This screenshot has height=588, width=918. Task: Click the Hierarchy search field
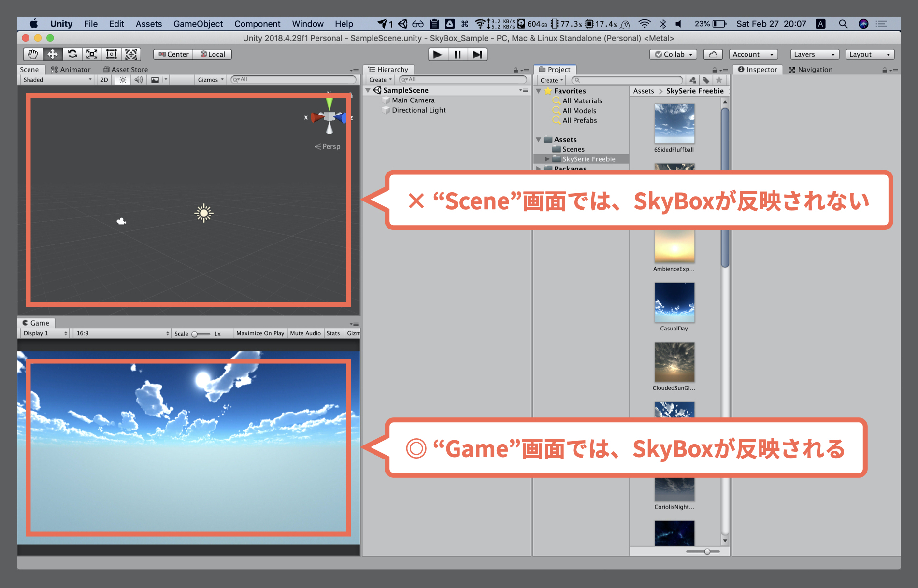tap(463, 79)
